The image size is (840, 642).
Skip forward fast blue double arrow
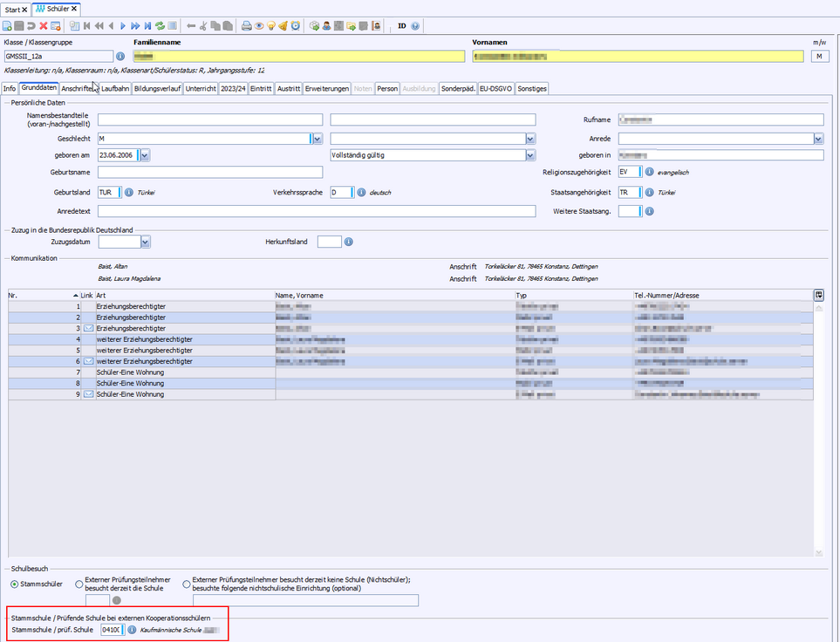click(135, 25)
